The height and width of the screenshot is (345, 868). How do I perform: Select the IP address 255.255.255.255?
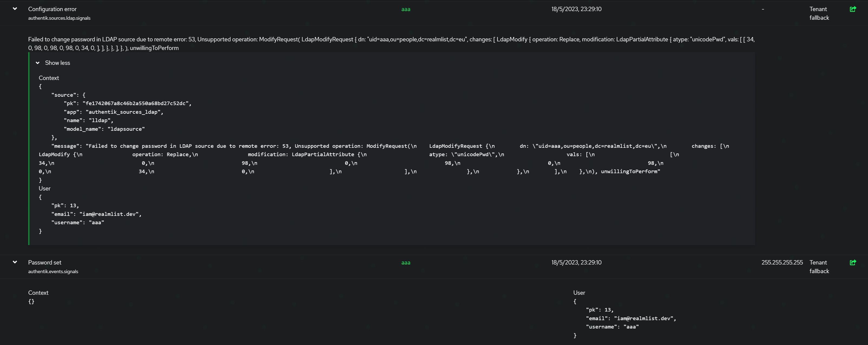tap(782, 263)
